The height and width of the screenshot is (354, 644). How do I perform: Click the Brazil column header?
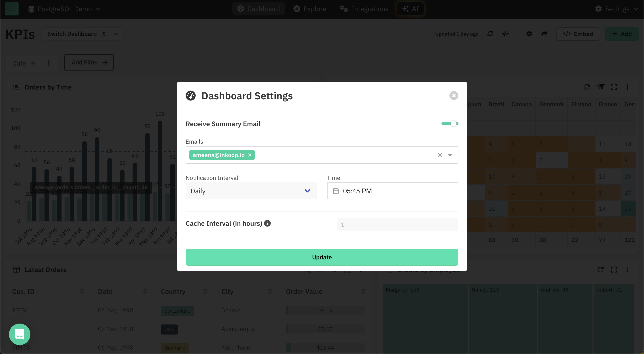[496, 104]
